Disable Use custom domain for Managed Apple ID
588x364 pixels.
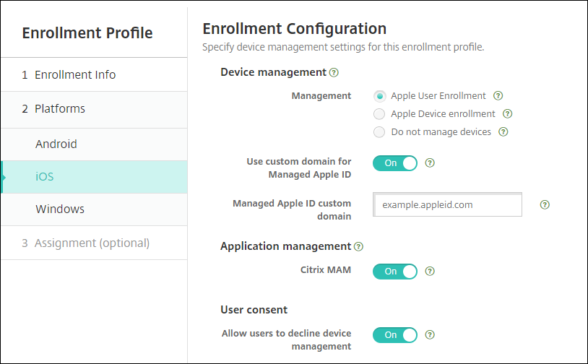click(x=395, y=162)
